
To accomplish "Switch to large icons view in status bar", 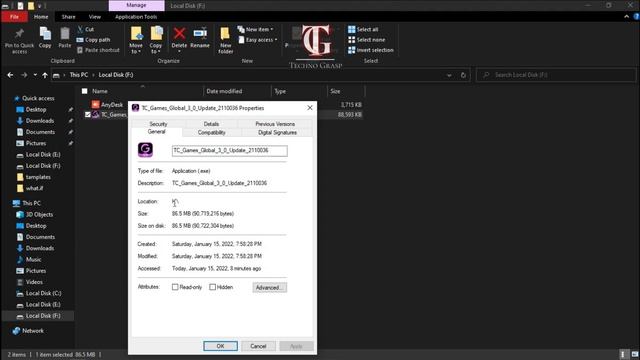I will pos(635,354).
